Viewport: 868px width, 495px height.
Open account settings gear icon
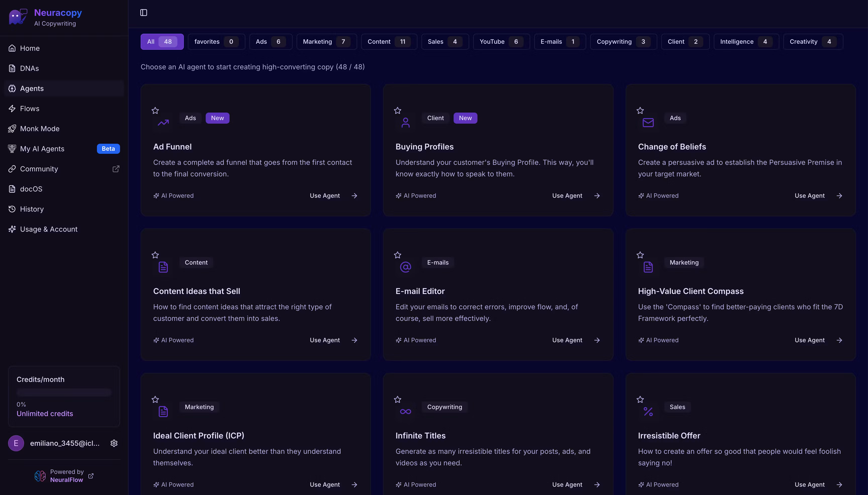pyautogui.click(x=114, y=443)
